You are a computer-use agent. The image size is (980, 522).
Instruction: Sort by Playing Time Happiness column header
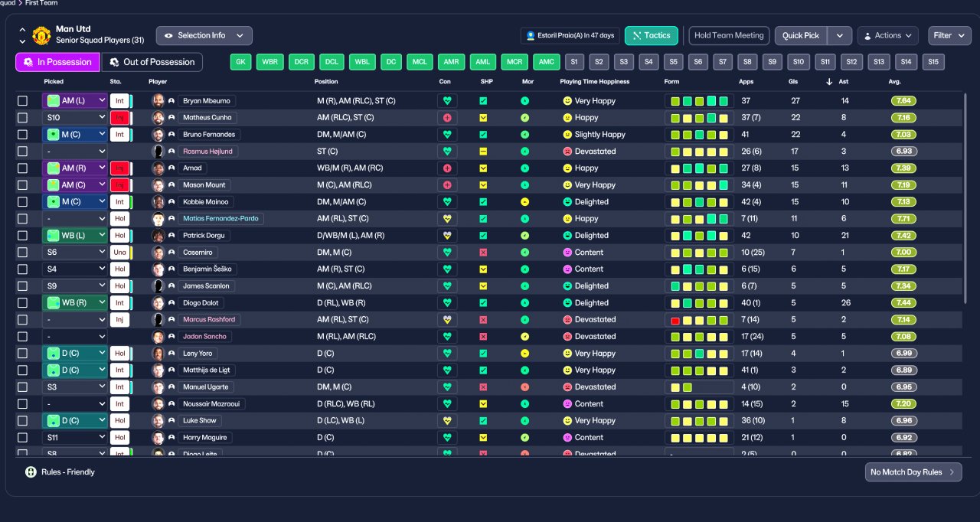tap(595, 82)
